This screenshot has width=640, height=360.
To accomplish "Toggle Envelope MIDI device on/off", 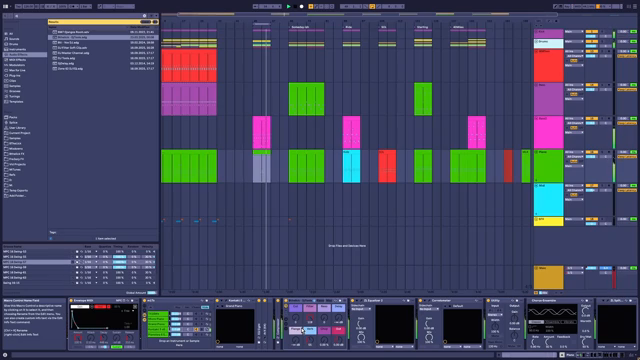I will coord(71,300).
